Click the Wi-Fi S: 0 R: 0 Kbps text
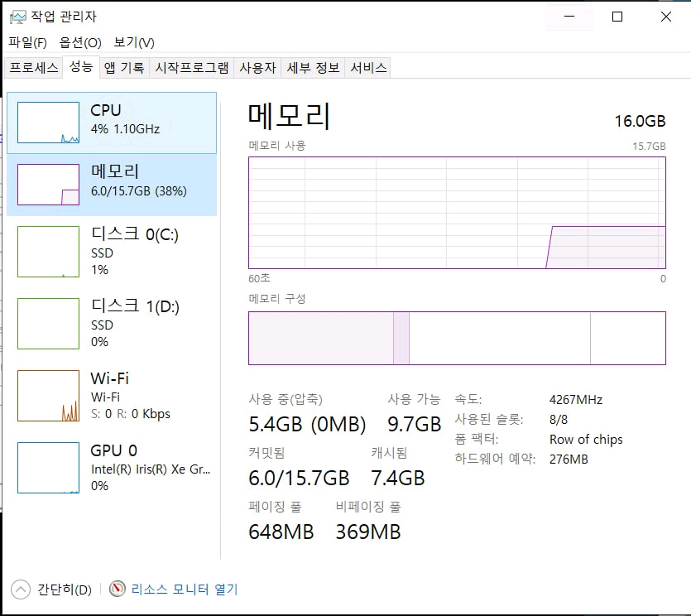 click(x=131, y=414)
